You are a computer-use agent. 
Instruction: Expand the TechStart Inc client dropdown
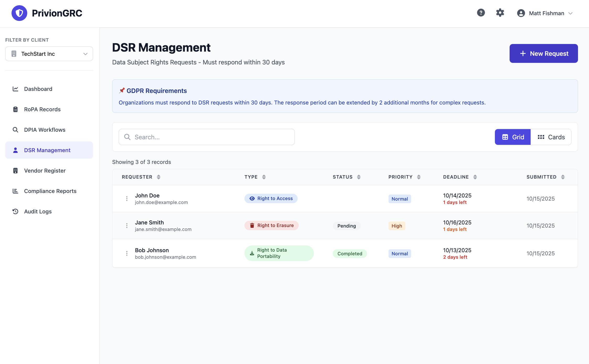49,54
